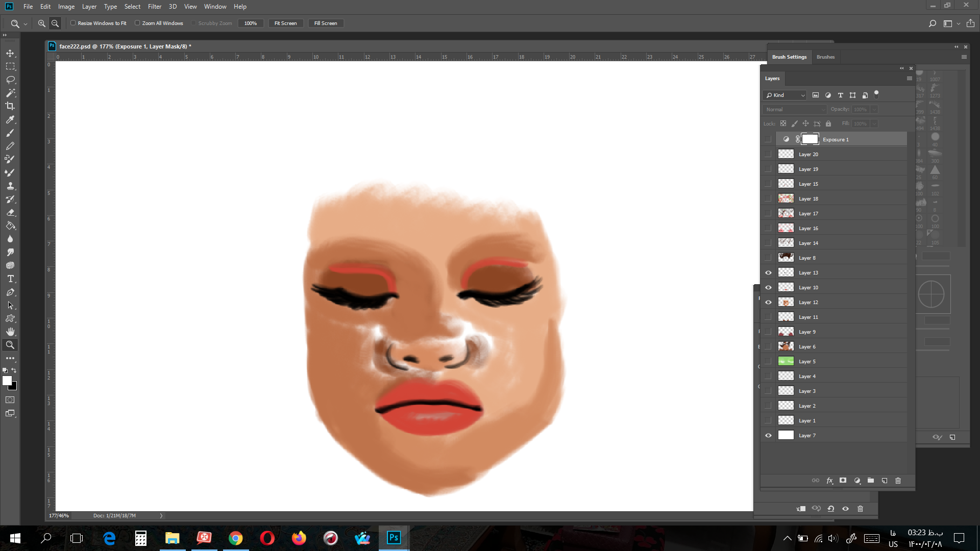Click the Lock all padlock icon
Image resolution: width=980 pixels, height=551 pixels.
click(828, 124)
